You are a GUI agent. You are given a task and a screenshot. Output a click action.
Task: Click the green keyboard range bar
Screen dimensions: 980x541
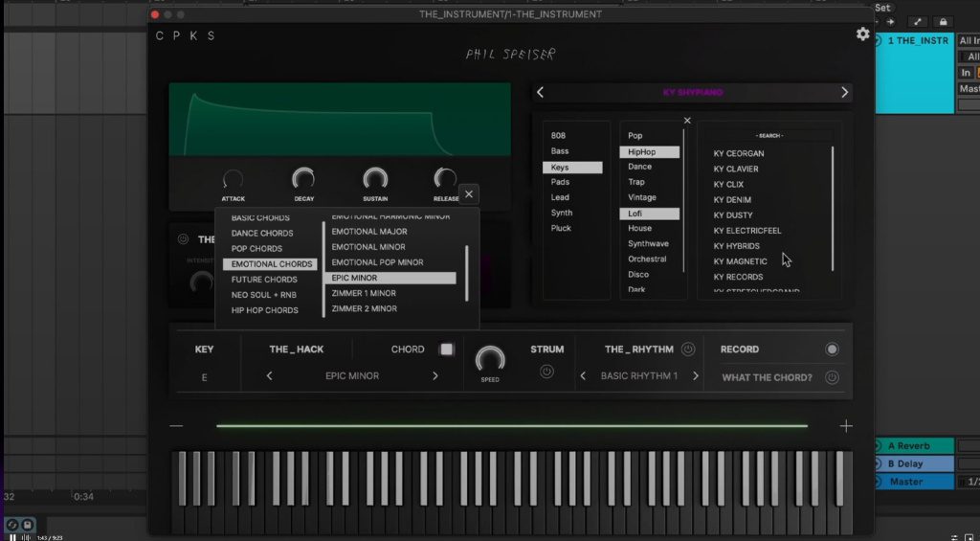click(512, 426)
